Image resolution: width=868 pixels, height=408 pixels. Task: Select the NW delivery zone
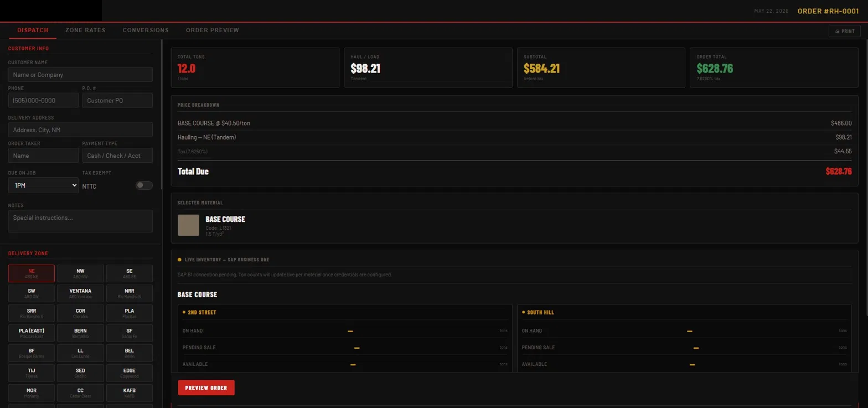coord(80,273)
